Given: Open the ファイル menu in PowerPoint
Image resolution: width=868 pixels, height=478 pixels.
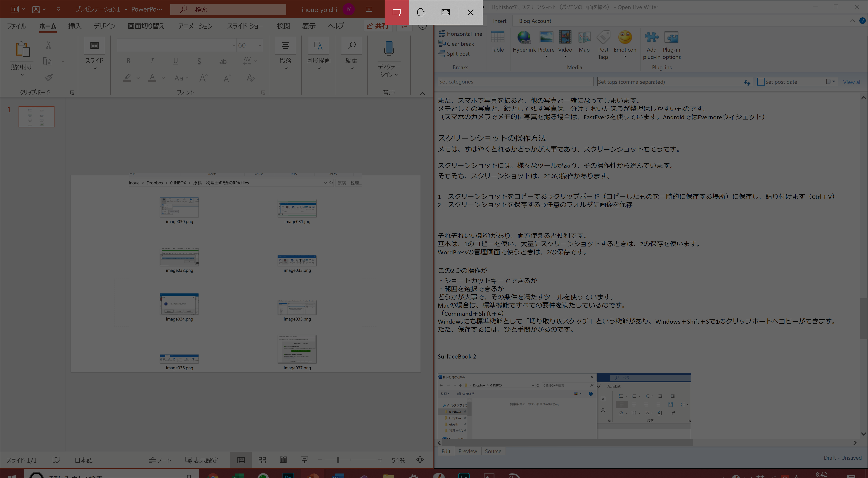Looking at the screenshot, I should 17,26.
